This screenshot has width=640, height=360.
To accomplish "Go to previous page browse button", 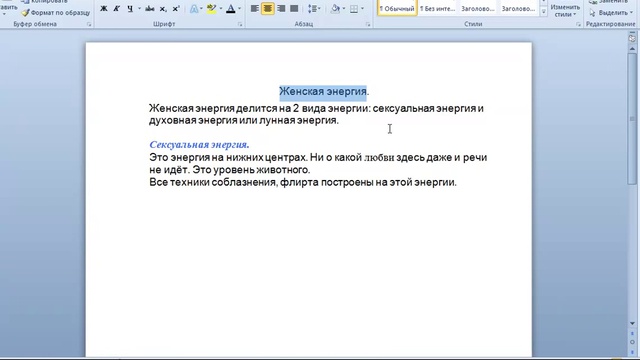I will click(632, 334).
